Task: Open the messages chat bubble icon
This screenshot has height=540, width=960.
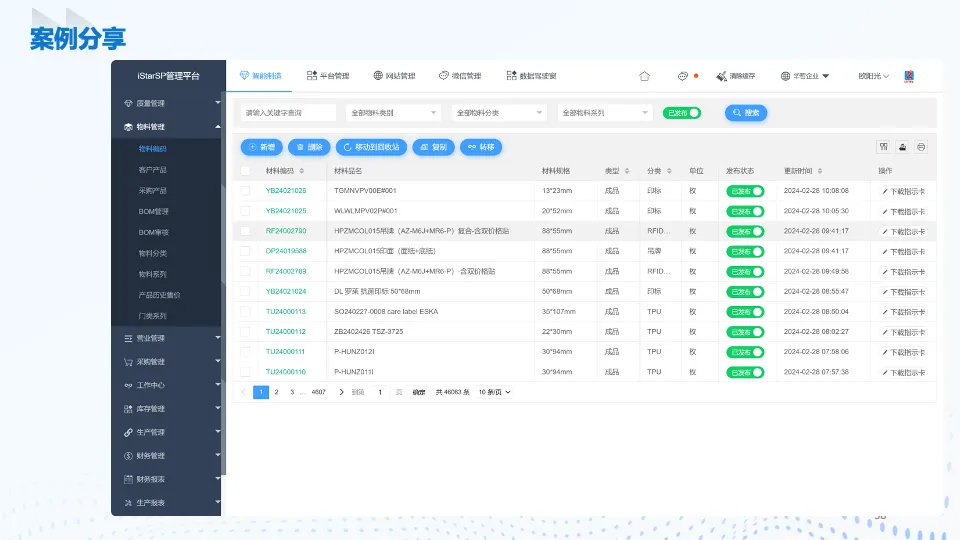Action: tap(683, 76)
